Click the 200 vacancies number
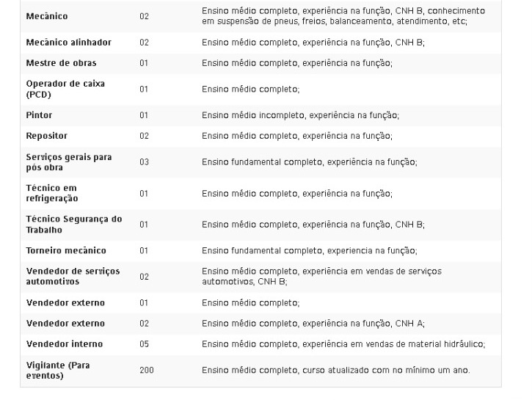 tap(146, 371)
